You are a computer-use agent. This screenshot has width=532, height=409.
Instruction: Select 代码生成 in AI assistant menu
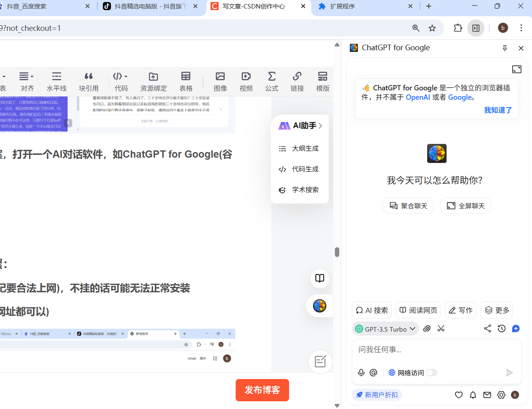click(300, 169)
